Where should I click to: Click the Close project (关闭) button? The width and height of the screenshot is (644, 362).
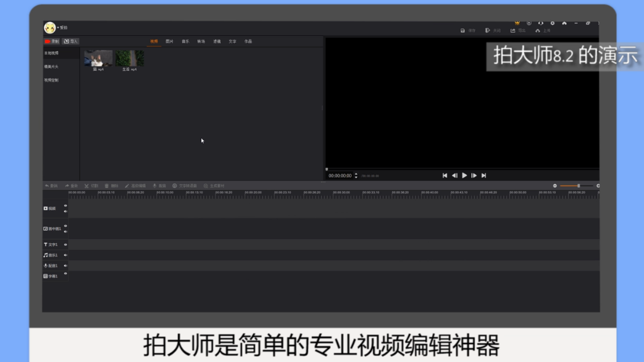coord(493,31)
